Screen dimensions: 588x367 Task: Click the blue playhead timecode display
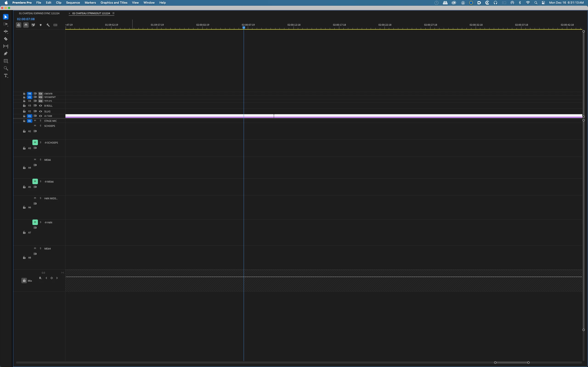tap(26, 19)
